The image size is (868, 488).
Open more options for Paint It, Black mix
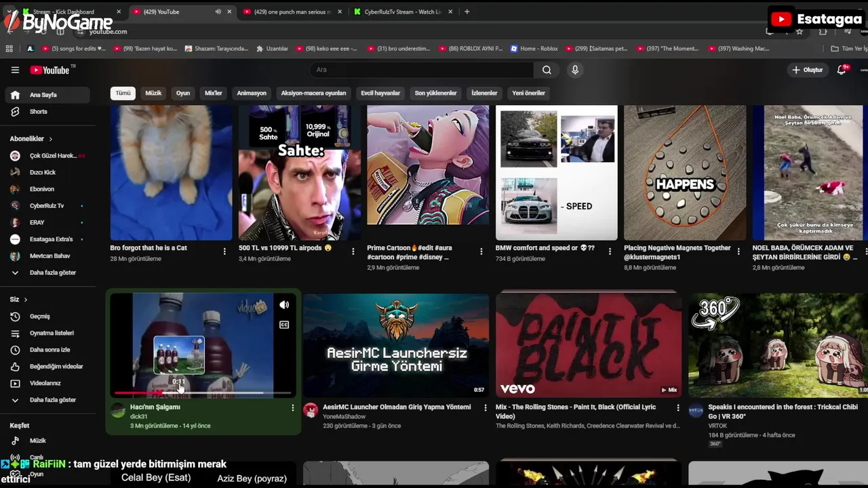678,408
